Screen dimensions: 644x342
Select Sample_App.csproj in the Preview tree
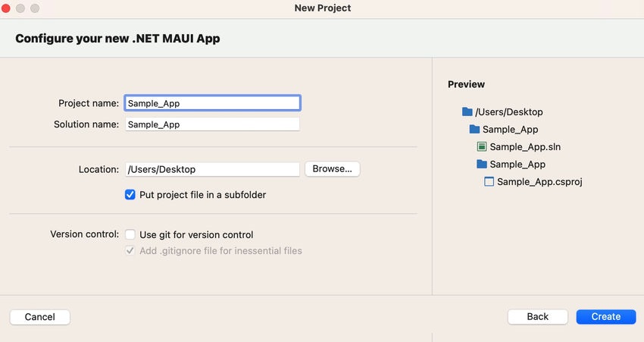tap(539, 182)
